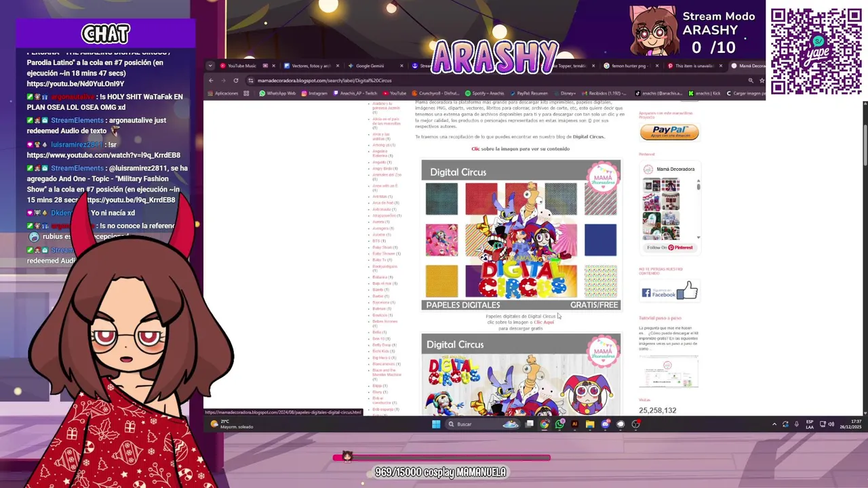Click the microphone icon in system tray
Image resolution: width=868 pixels, height=488 pixels.
click(x=796, y=424)
